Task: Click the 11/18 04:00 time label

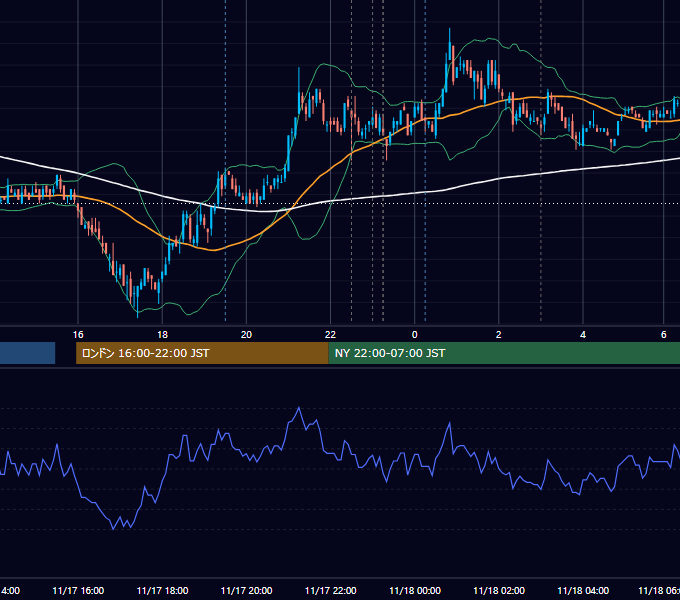Action: coord(583,591)
